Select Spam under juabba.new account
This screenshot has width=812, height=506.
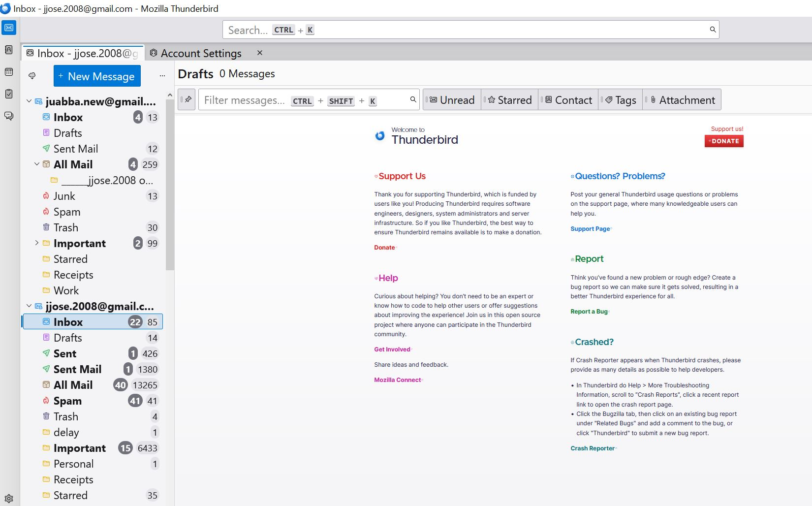93,212
